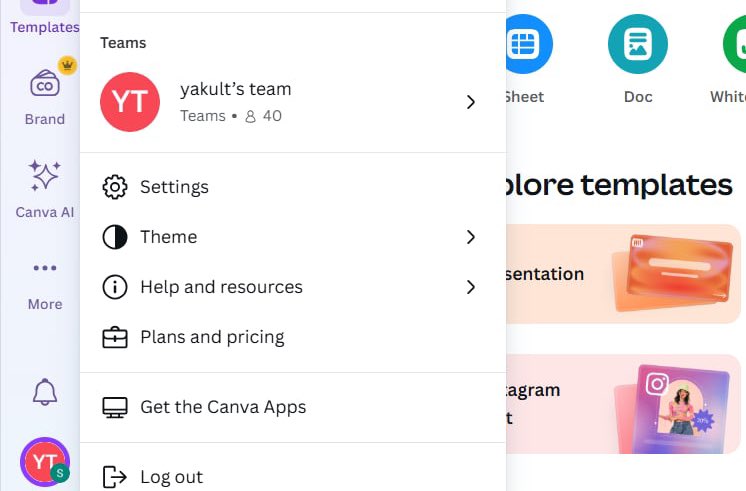
Task: Click the Doc label text
Action: [x=638, y=97]
